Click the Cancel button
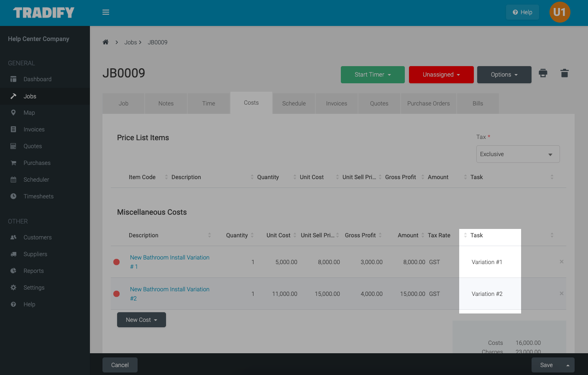The height and width of the screenshot is (375, 588). (x=120, y=365)
